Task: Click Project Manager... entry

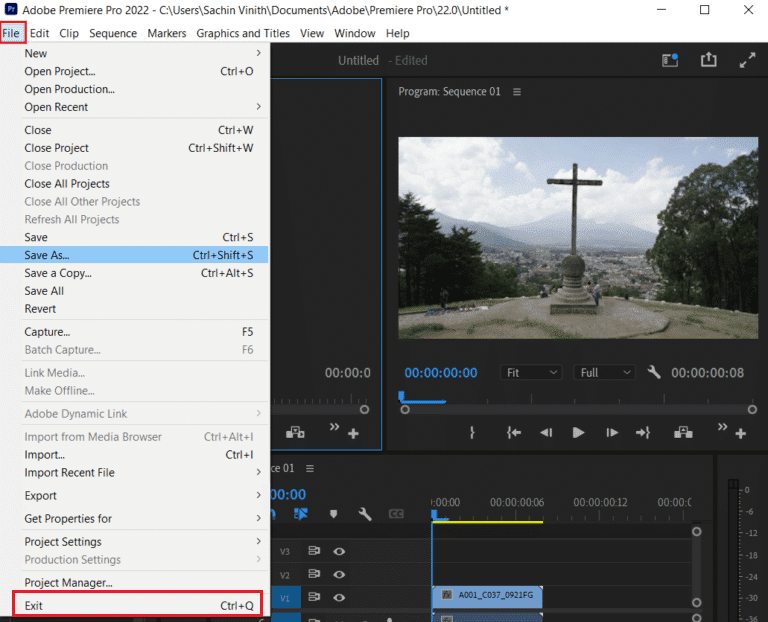Action: [135, 582]
